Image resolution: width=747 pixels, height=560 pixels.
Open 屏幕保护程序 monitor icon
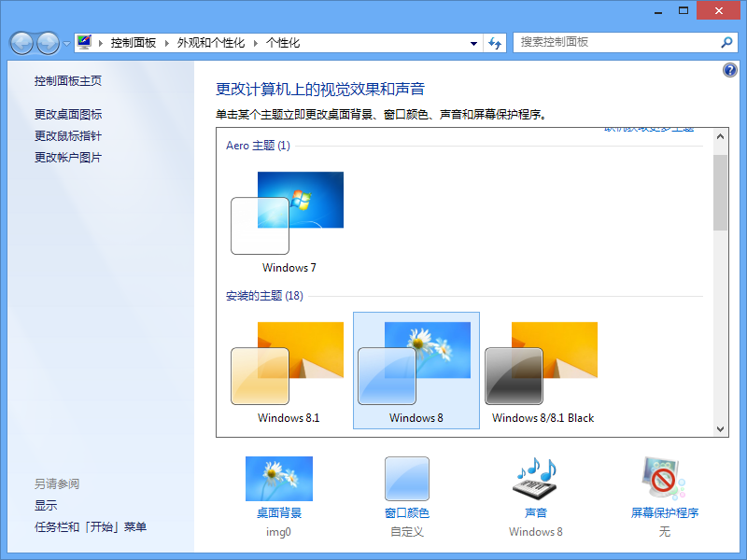click(664, 479)
